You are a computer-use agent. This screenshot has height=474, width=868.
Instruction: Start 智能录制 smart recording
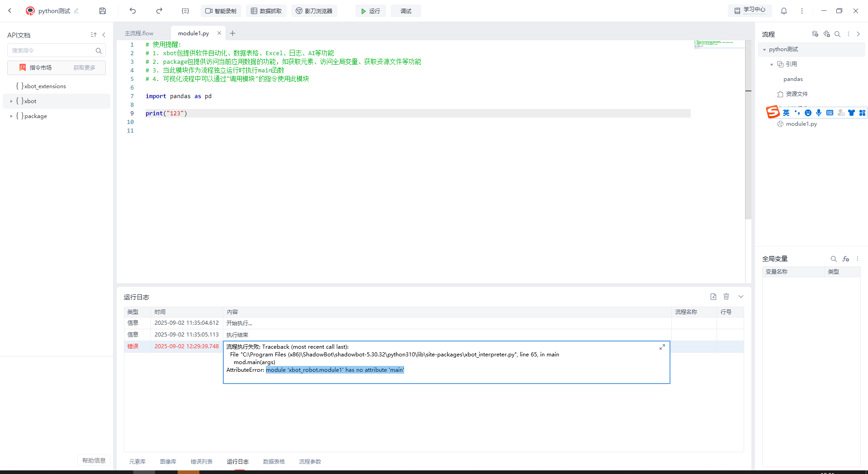tap(221, 11)
